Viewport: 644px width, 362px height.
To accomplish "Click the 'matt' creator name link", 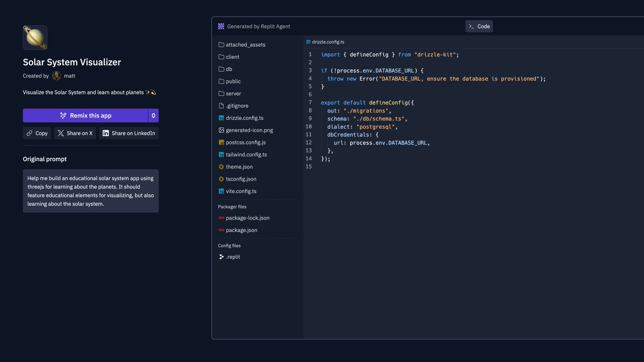I will (x=69, y=76).
